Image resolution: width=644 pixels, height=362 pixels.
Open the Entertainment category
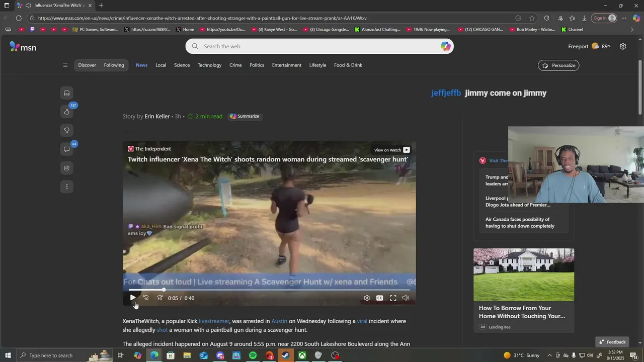coord(287,65)
